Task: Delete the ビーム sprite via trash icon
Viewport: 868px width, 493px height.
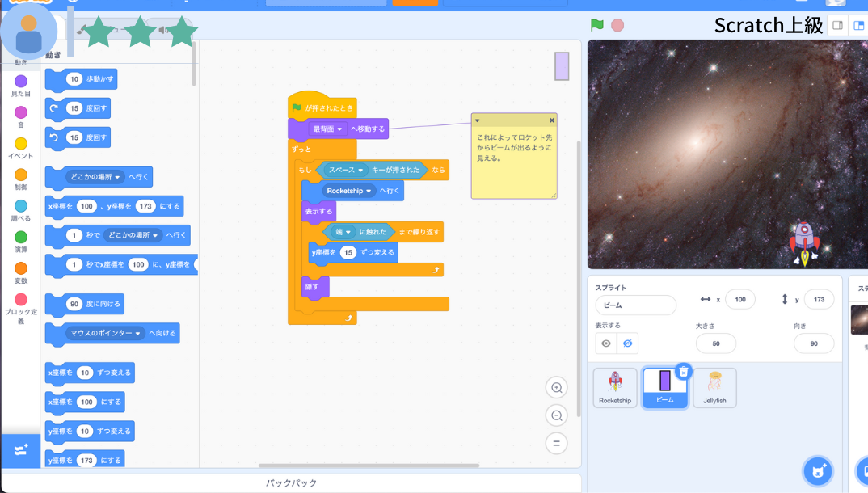Action: (684, 372)
